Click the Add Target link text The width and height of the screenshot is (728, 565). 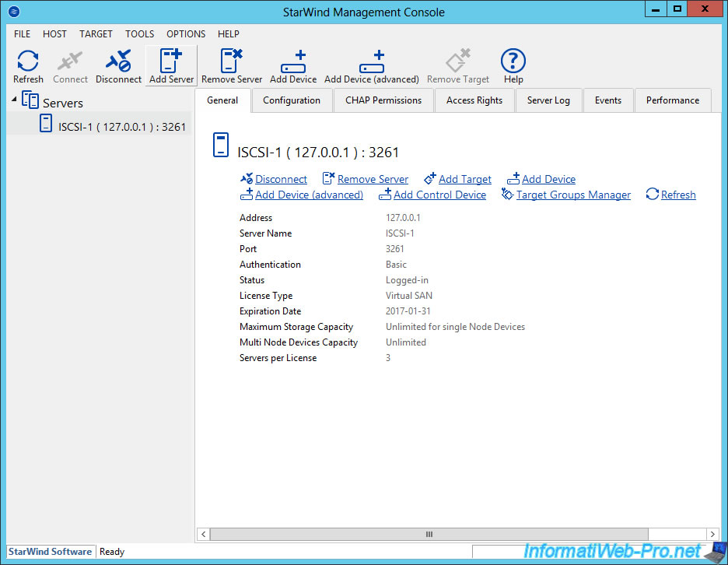[x=465, y=179]
